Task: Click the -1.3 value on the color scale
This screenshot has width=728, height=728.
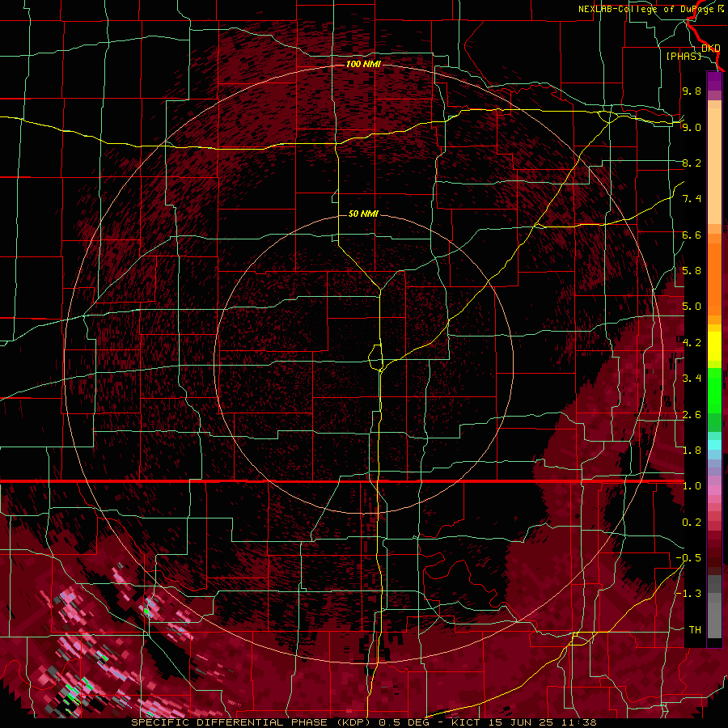Action: point(688,594)
